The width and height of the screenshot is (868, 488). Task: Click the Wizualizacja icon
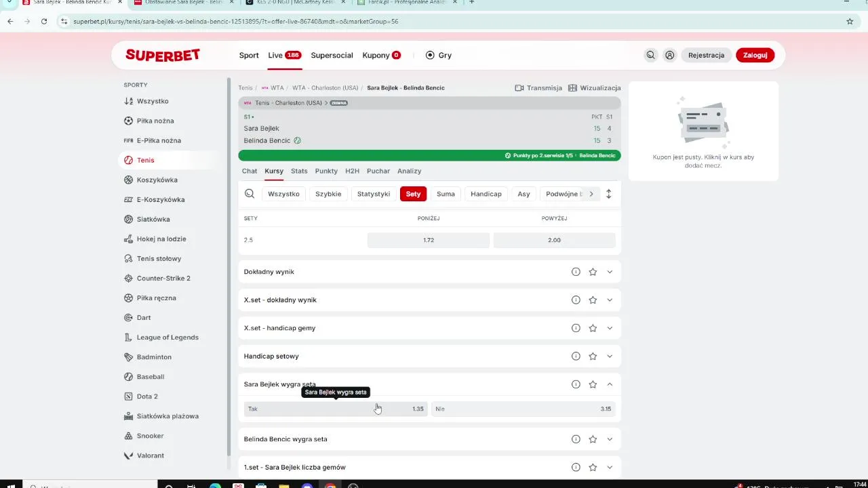point(572,88)
